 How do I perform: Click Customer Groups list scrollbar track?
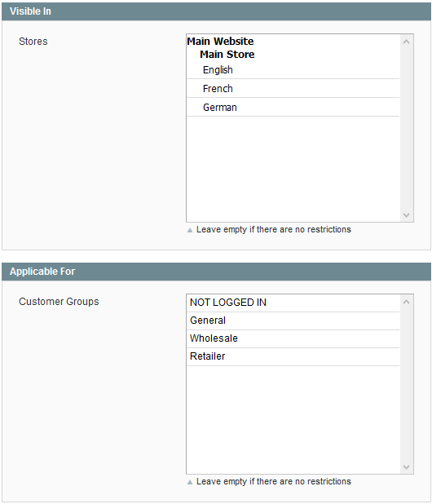pyautogui.click(x=406, y=384)
